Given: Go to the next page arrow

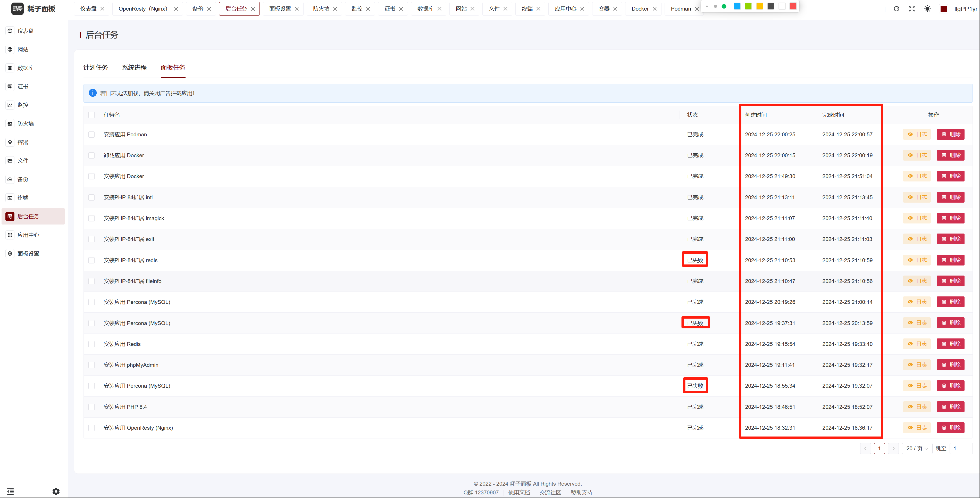Looking at the screenshot, I should tap(894, 449).
